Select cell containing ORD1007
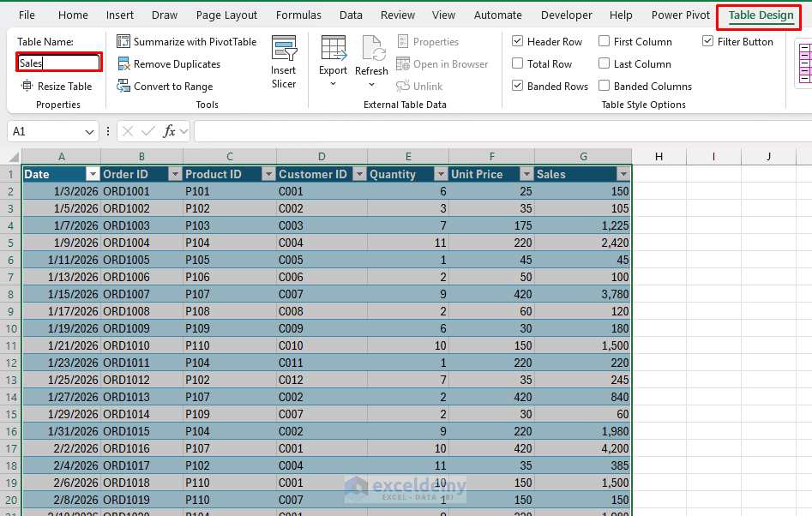The image size is (812, 516). [141, 294]
